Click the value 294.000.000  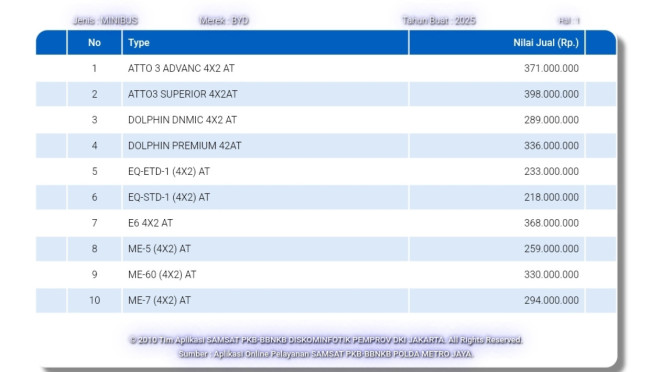click(x=551, y=301)
